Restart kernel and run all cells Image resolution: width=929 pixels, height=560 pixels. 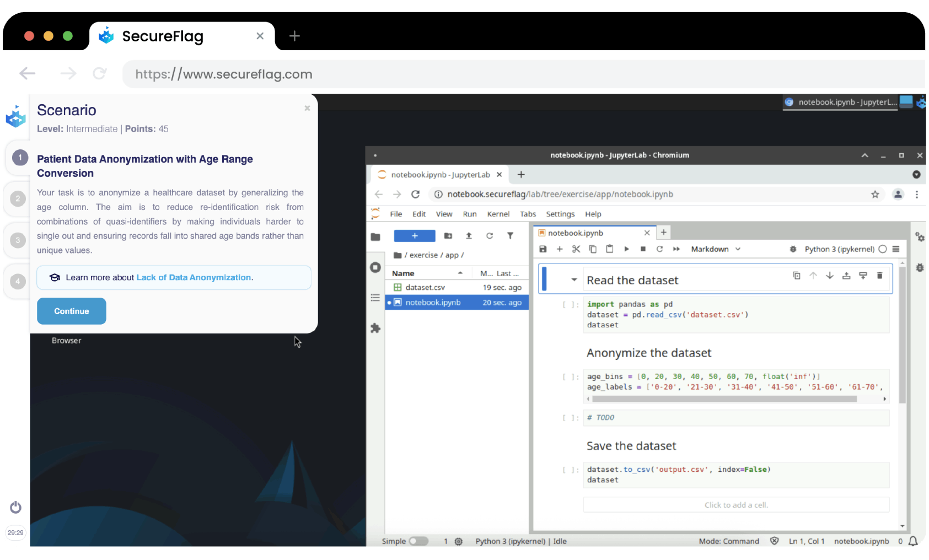676,249
